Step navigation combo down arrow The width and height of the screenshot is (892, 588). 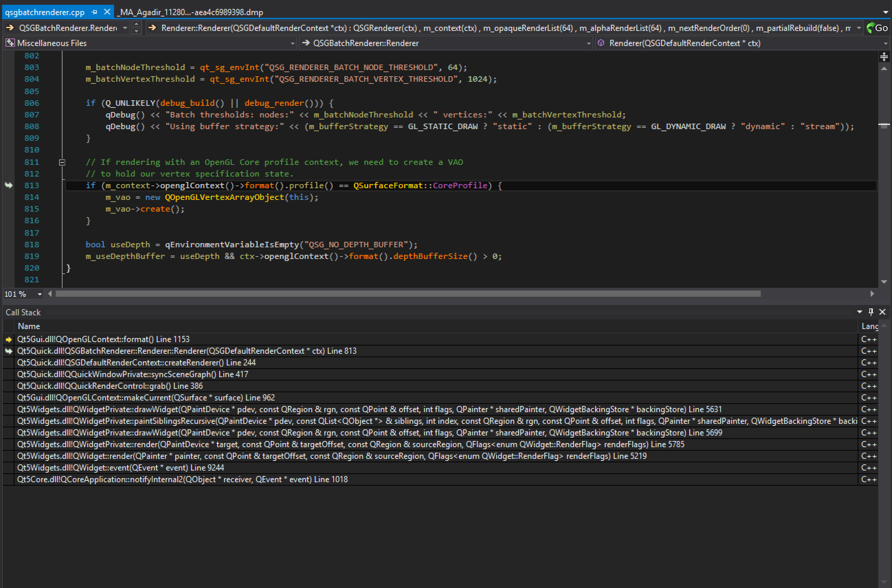tap(136, 31)
